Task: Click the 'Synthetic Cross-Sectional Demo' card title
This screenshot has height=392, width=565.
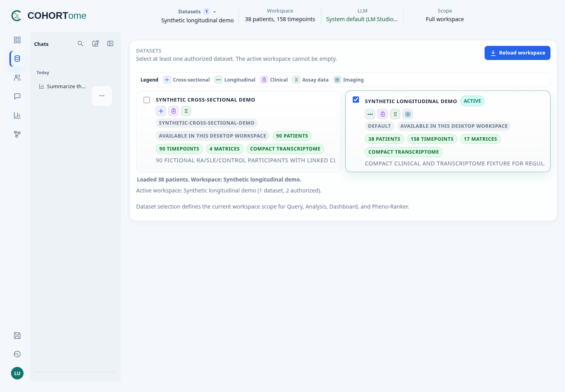Action: (205, 100)
